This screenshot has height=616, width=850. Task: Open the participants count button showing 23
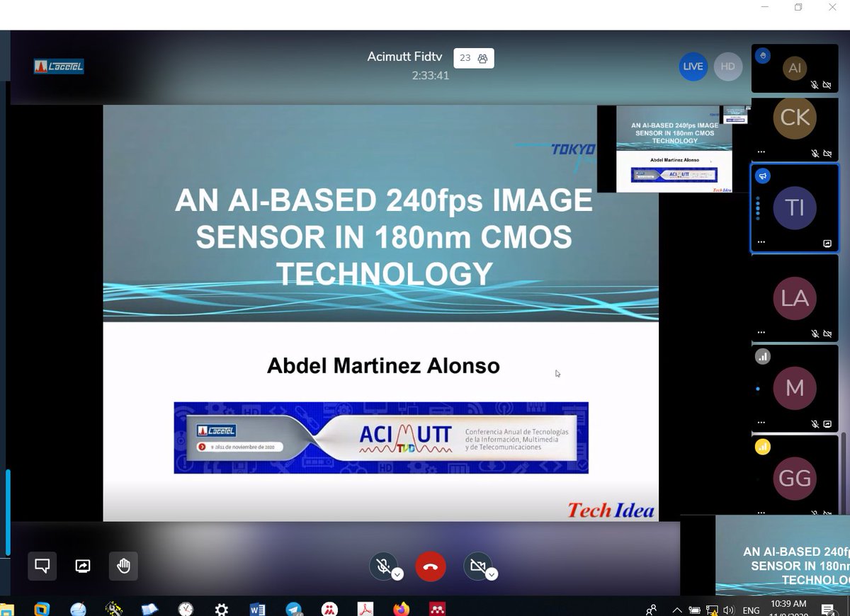tap(474, 58)
